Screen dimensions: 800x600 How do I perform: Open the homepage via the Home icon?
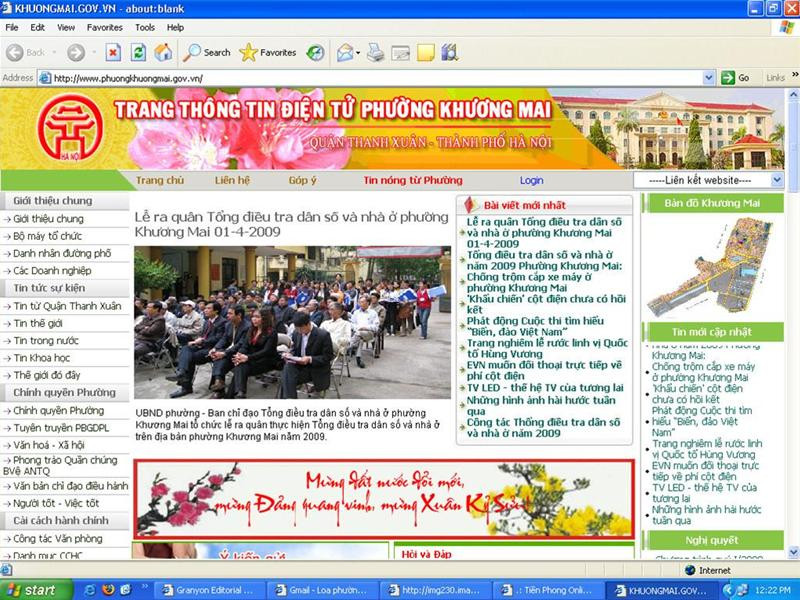click(x=163, y=52)
